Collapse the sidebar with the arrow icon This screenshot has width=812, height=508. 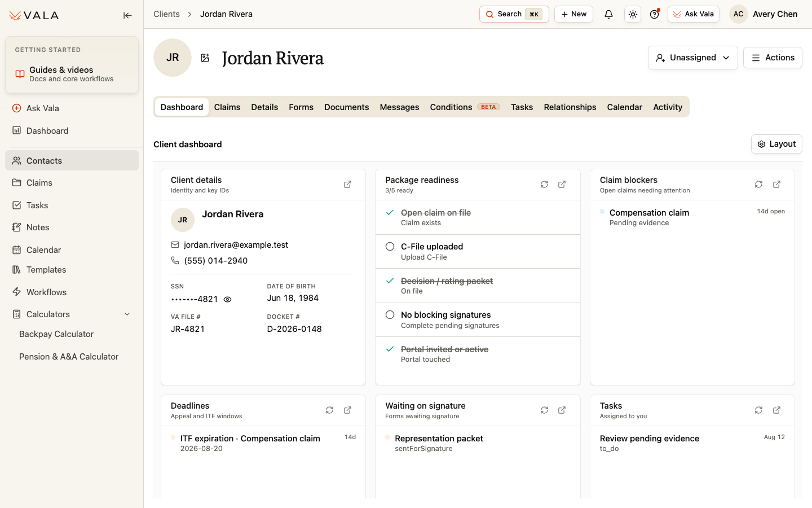pos(127,15)
